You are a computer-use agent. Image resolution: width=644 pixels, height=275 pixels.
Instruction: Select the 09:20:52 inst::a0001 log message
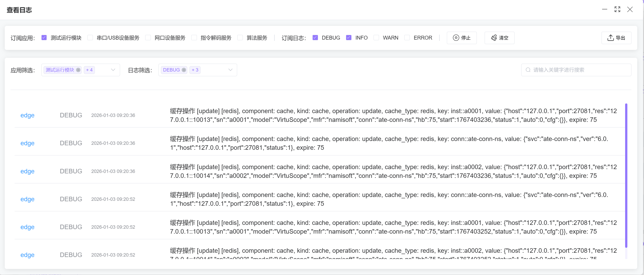(394, 227)
